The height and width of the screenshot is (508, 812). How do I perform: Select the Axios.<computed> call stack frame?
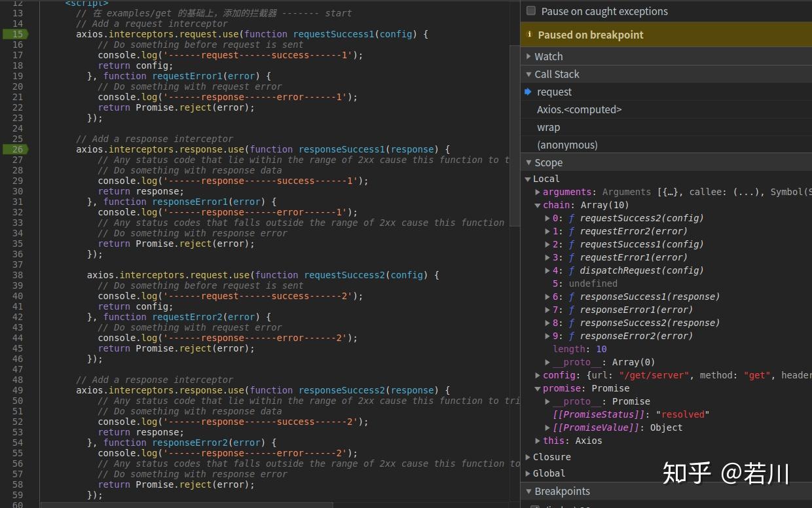point(666,109)
